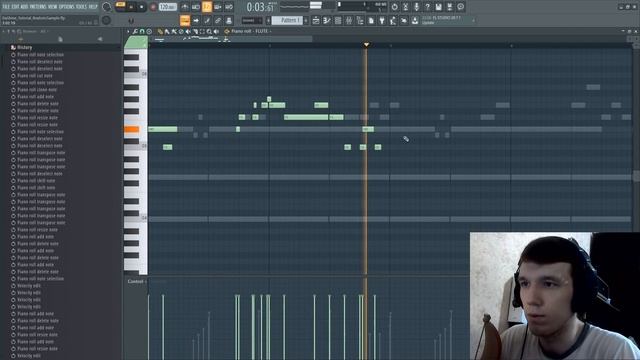640x360 pixels.
Task: Toggle the red Record button
Action: 153,7
